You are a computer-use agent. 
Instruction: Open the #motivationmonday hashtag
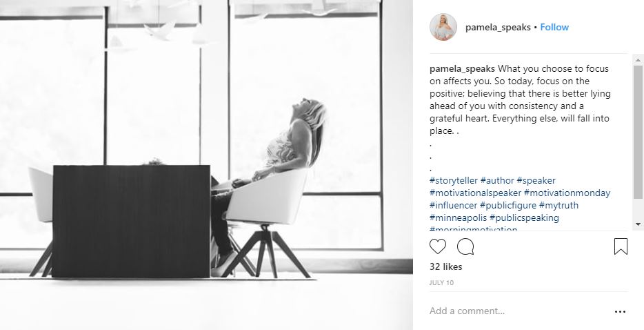pyautogui.click(x=567, y=193)
